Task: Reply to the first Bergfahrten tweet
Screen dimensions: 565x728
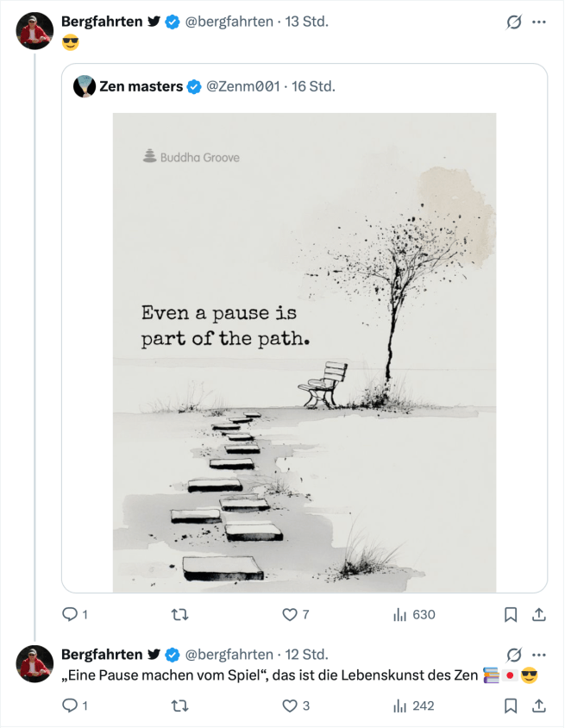Action: [70, 615]
